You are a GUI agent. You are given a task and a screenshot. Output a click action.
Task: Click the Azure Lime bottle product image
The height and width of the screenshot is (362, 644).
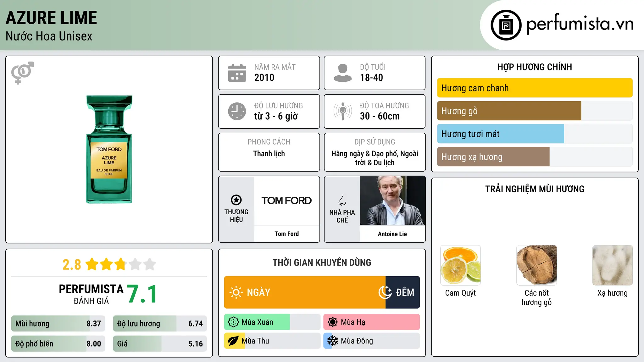tap(109, 149)
